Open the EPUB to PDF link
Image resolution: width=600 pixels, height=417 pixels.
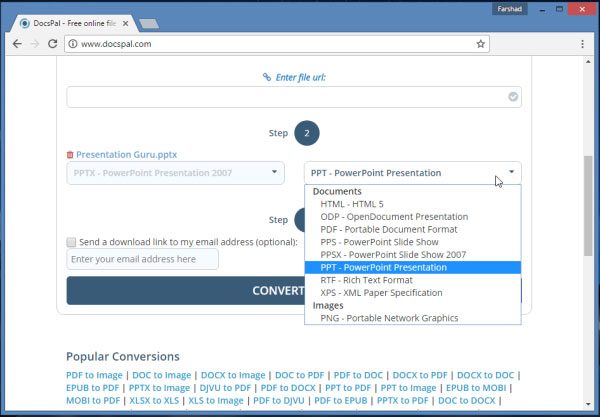93,388
